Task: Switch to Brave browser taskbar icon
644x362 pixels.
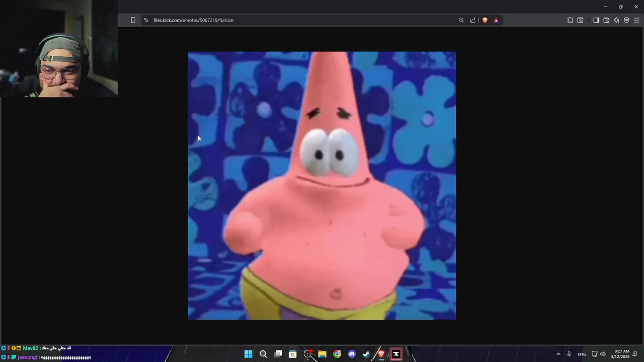Action: [x=381, y=354]
